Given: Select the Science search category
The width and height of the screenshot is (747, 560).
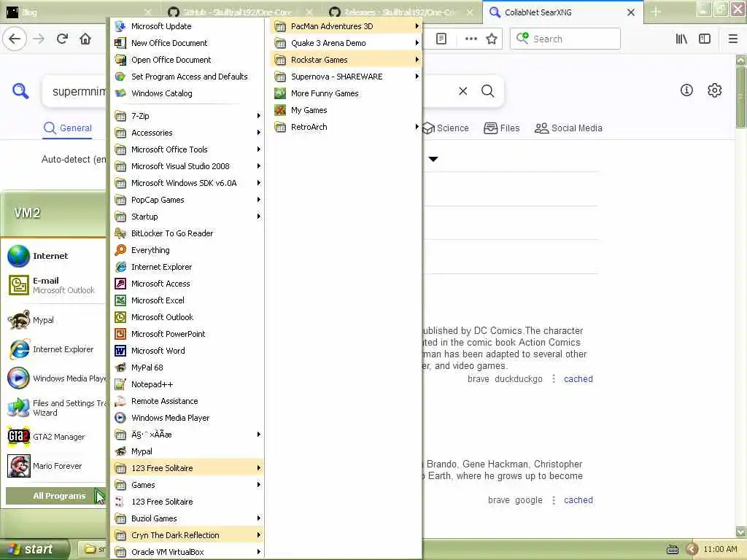Looking at the screenshot, I should pyautogui.click(x=446, y=128).
